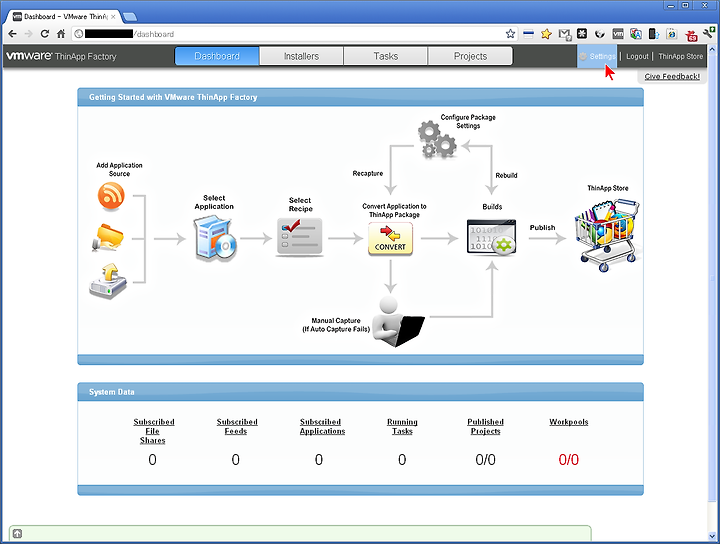Image resolution: width=720 pixels, height=544 pixels.
Task: Click the black asterisk extension icon
Action: pos(582,34)
